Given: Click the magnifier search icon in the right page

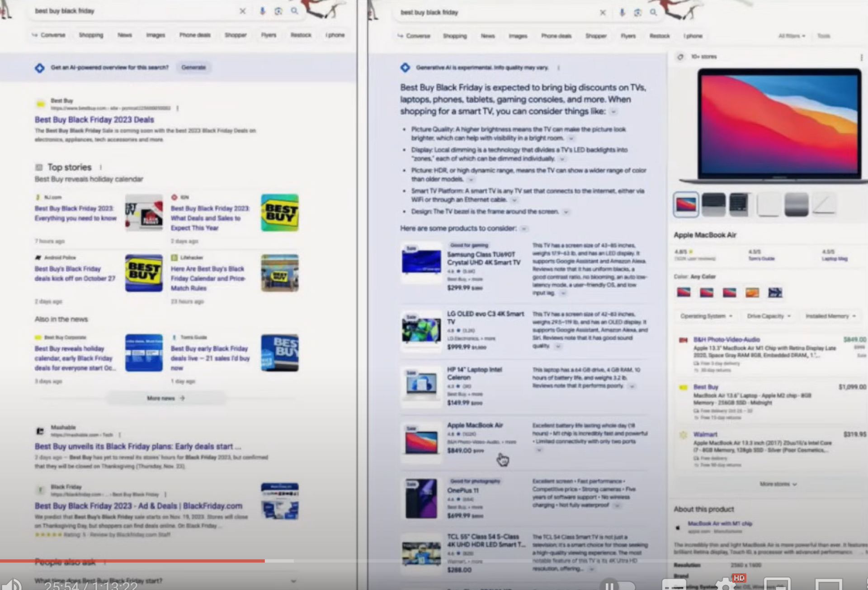Looking at the screenshot, I should 653,13.
